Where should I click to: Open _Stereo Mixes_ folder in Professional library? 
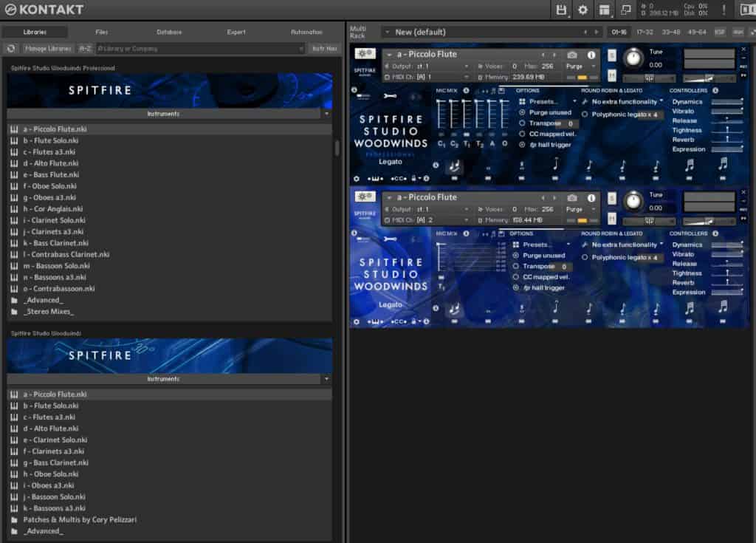(x=48, y=311)
